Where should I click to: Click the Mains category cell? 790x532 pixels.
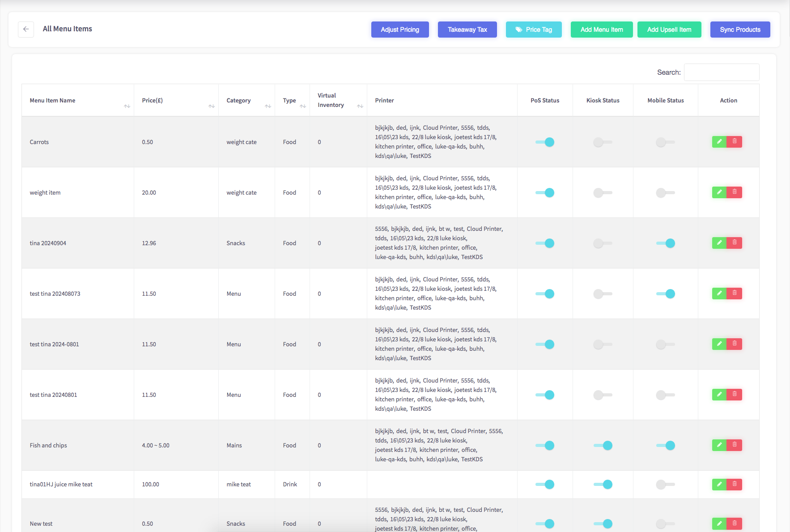[x=234, y=445]
